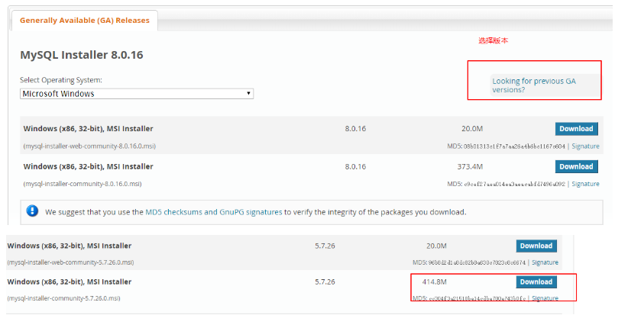Image resolution: width=644 pixels, height=328 pixels.
Task: Download the 5.7.26 community 414.8M installer
Action: (x=536, y=282)
